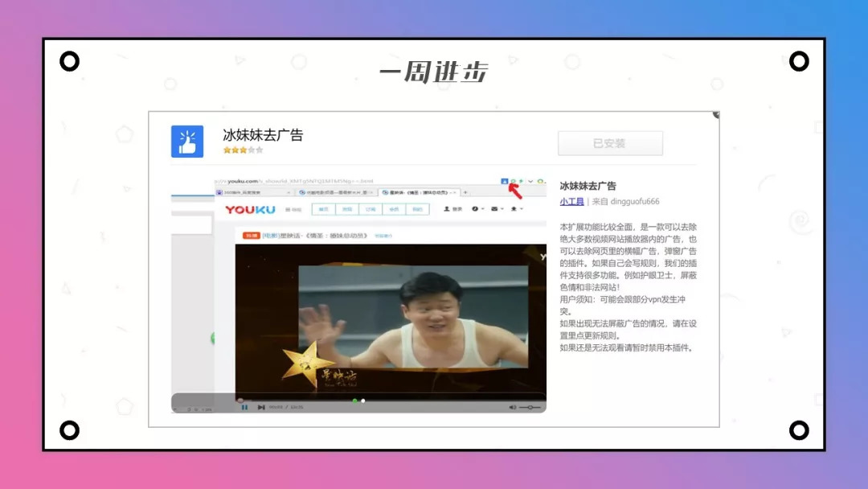
Task: Click the 冰妹妹去广告 thumbs-up extension icon
Action: pos(187,142)
